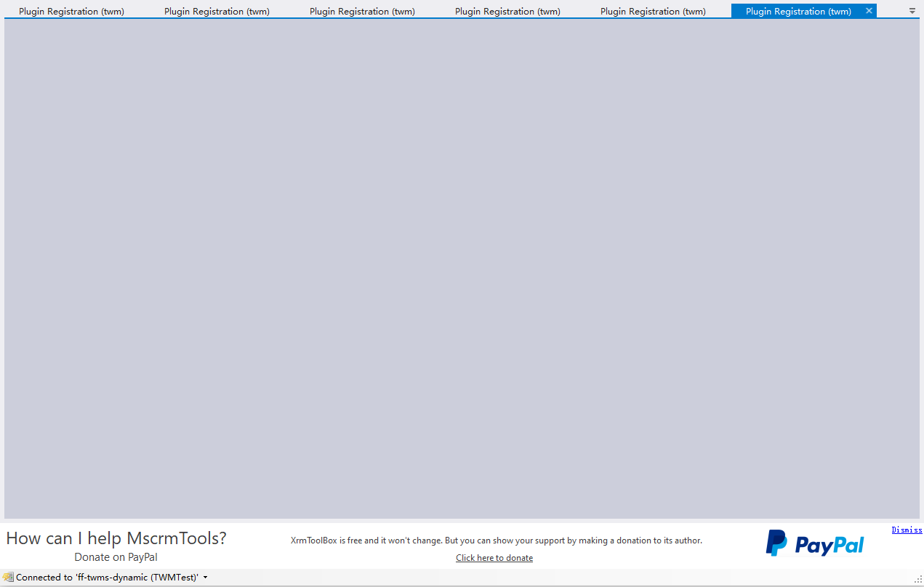Click the PayPal logo
Screen dimensions: 924x587
[815, 543]
